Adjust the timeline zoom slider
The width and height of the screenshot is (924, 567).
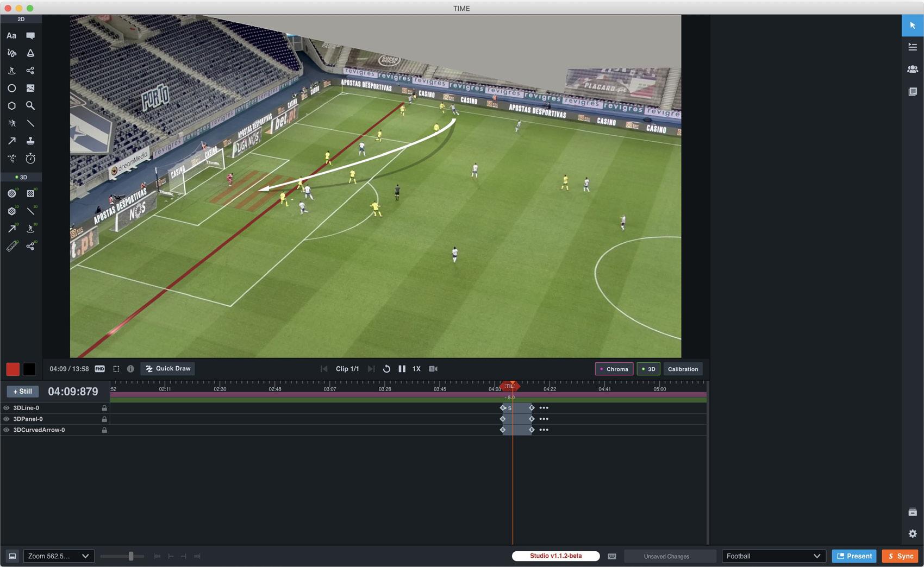tap(131, 556)
